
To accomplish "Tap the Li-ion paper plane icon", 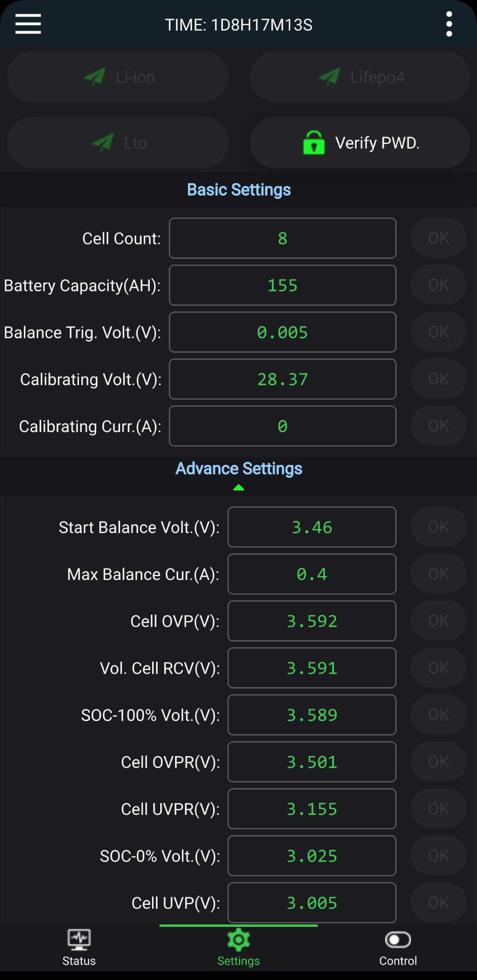I will [x=94, y=77].
